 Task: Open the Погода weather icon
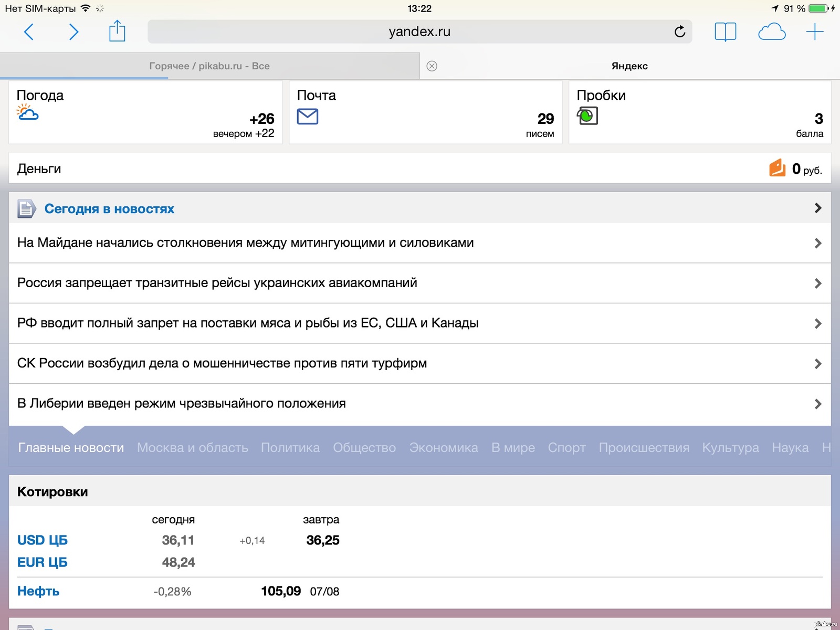[27, 112]
